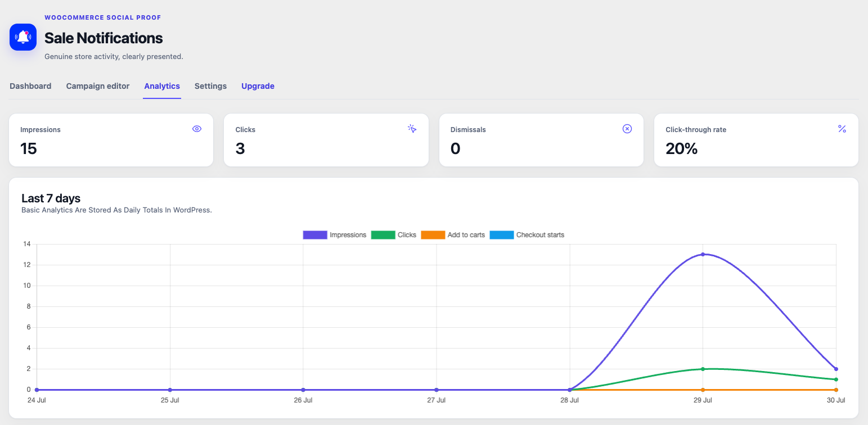
Task: Toggle the Checkout starts blue legend box
Action: point(502,235)
